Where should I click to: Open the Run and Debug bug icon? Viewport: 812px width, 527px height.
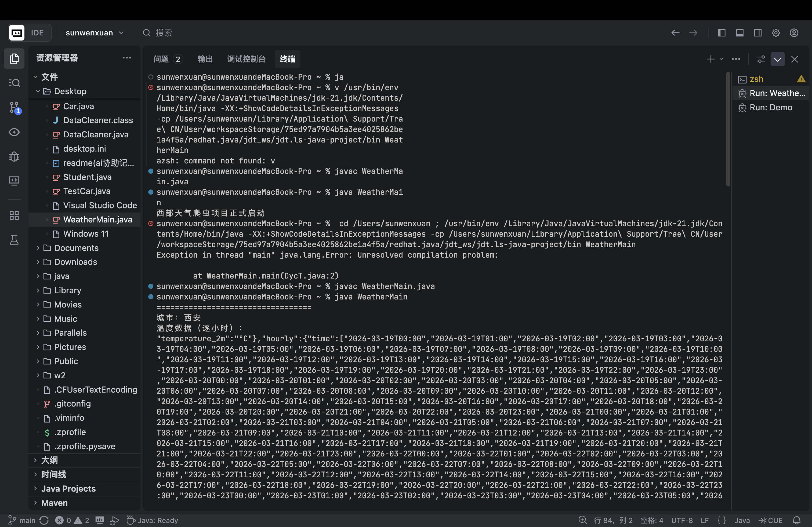14,156
